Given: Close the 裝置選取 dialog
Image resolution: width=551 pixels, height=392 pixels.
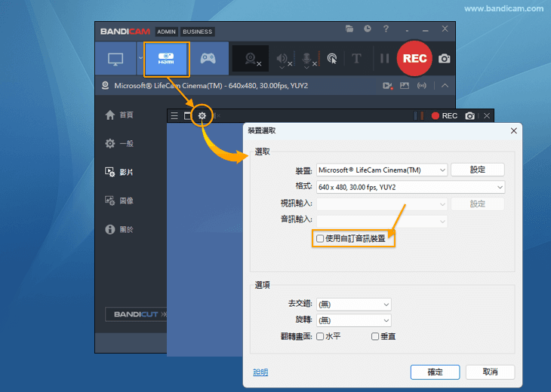Looking at the screenshot, I should click(x=514, y=131).
